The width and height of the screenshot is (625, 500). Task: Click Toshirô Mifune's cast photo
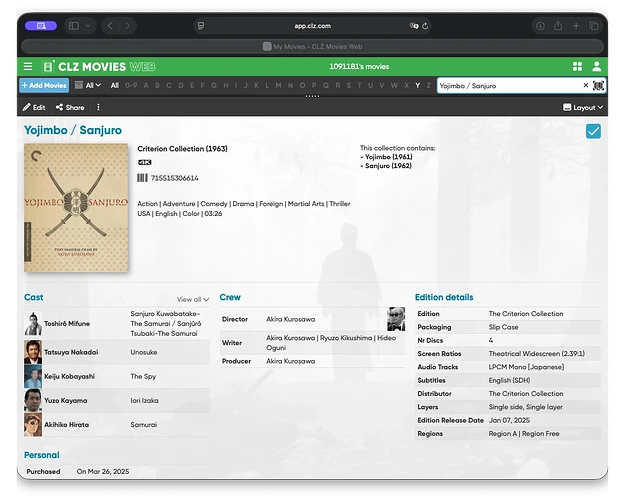[33, 323]
